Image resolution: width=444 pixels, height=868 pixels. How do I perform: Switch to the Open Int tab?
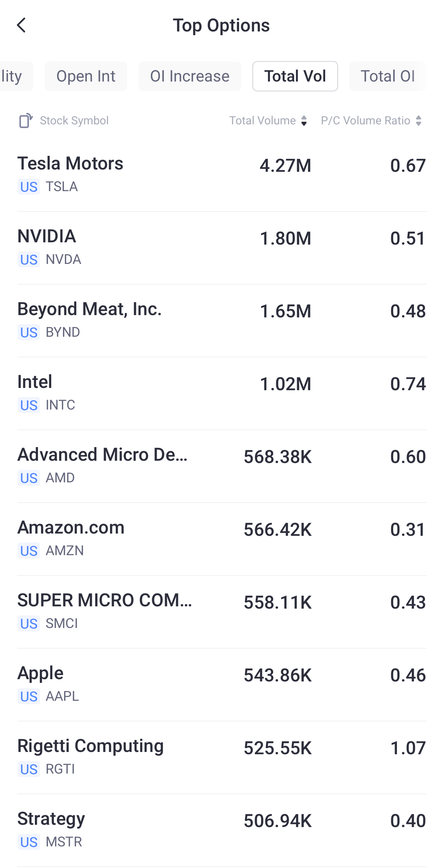(86, 76)
